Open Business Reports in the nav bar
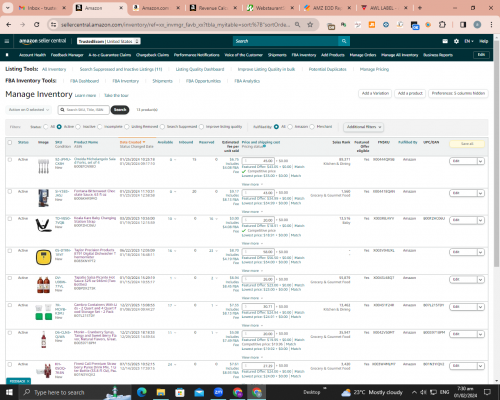This screenshot has width=500, height=400. point(438,55)
